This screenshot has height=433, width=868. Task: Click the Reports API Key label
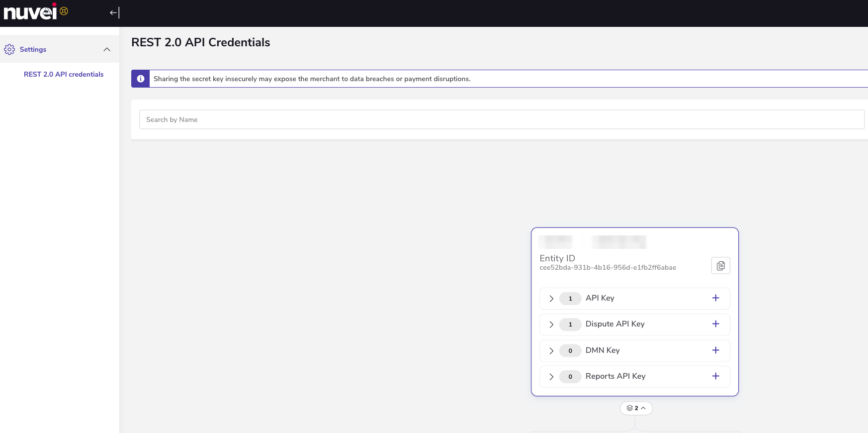pyautogui.click(x=615, y=376)
